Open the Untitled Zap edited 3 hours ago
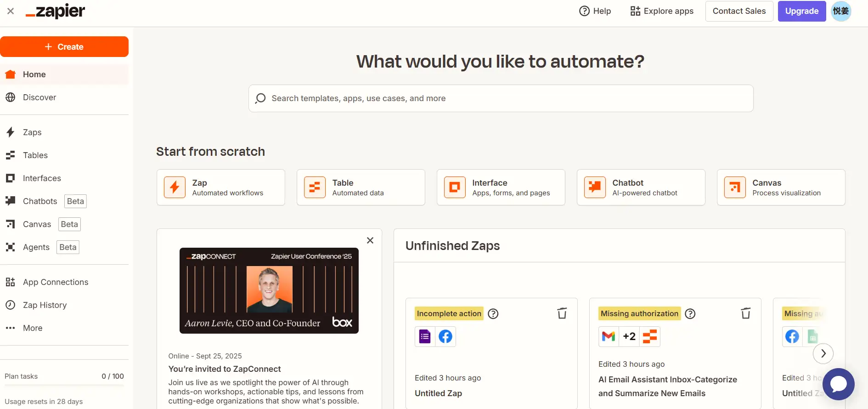The width and height of the screenshot is (868, 409). coord(439,393)
